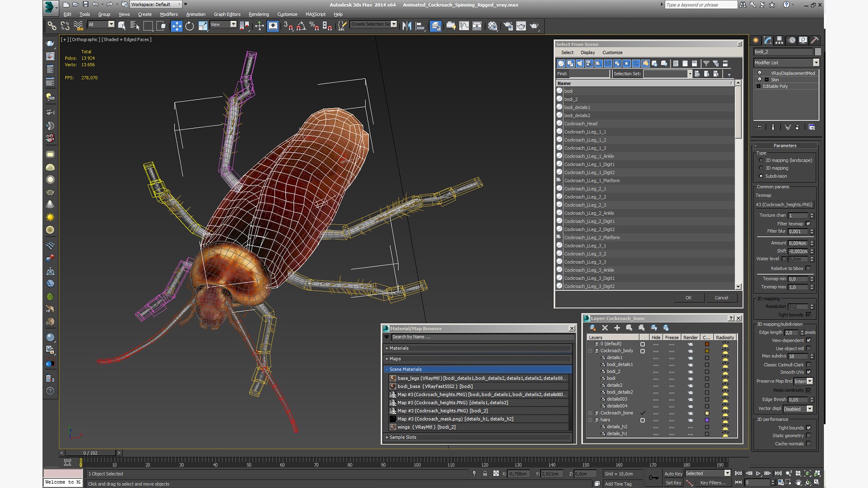Toggle View-dependent checkbox
Screen dimensions: 868x488
coord(808,340)
